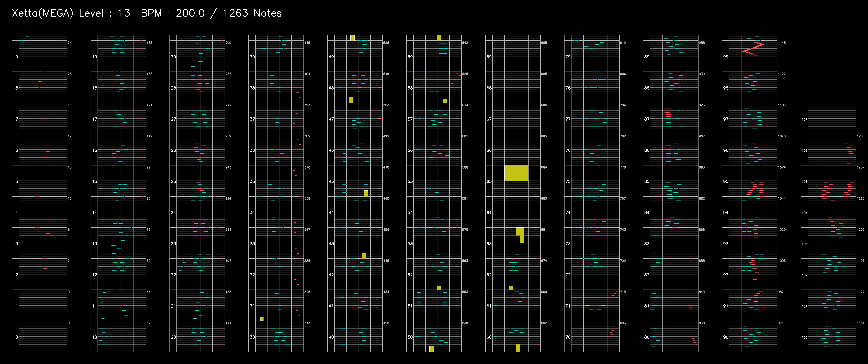868x364 pixels.
Task: Click the cumulative note count "1074"
Action: point(782,167)
